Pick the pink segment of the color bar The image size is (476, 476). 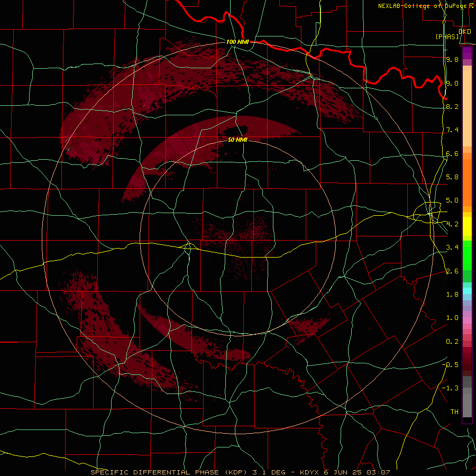(467, 321)
